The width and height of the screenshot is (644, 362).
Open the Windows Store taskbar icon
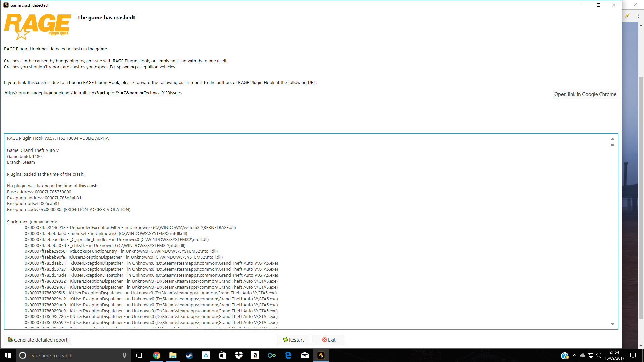pyautogui.click(x=222, y=355)
